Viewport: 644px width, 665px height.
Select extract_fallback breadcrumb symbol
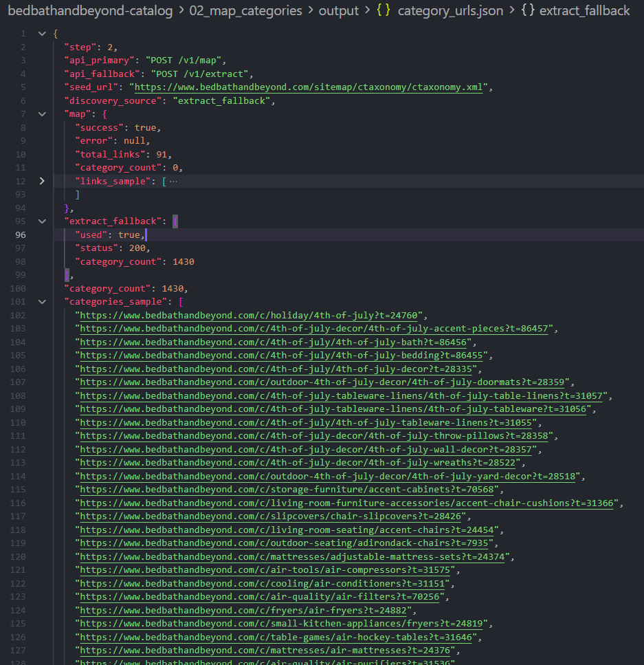click(584, 10)
